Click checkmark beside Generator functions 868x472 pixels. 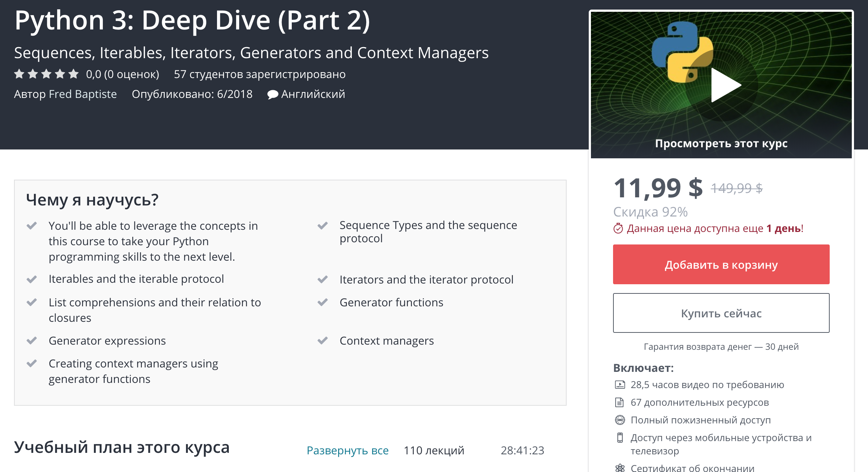(x=322, y=302)
